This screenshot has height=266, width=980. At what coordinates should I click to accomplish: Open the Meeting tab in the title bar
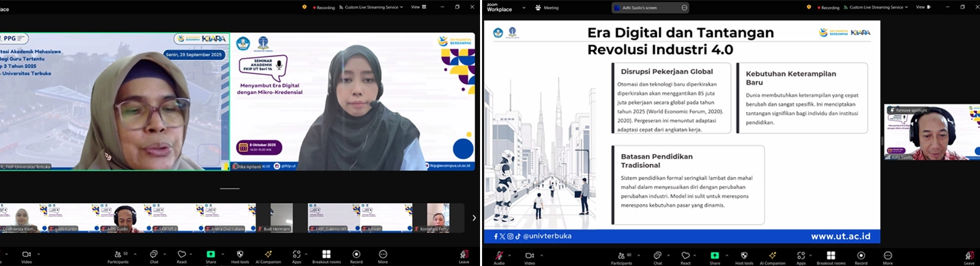547,8
